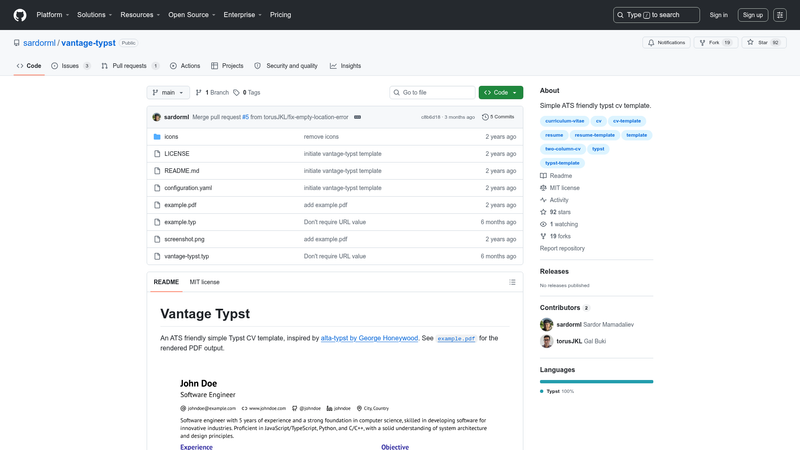Expand the Enterprise menu
Viewport: 800px width, 450px height.
point(242,15)
